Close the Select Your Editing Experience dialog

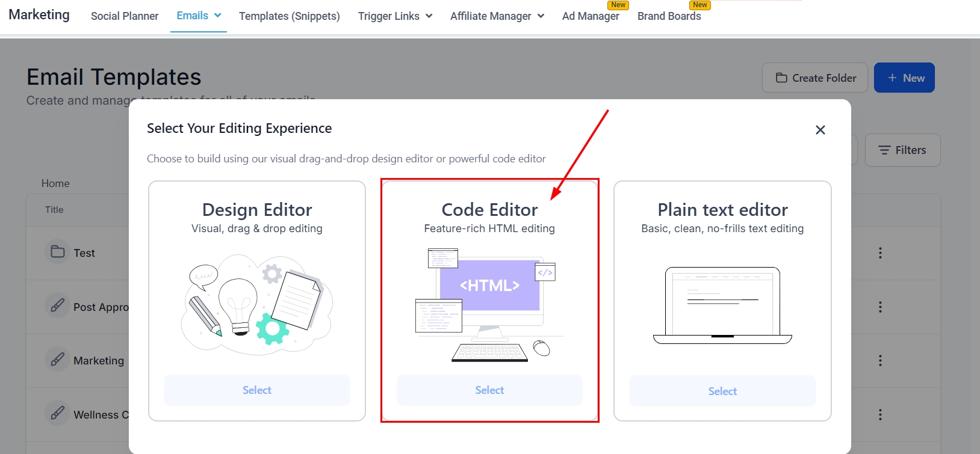click(x=820, y=130)
